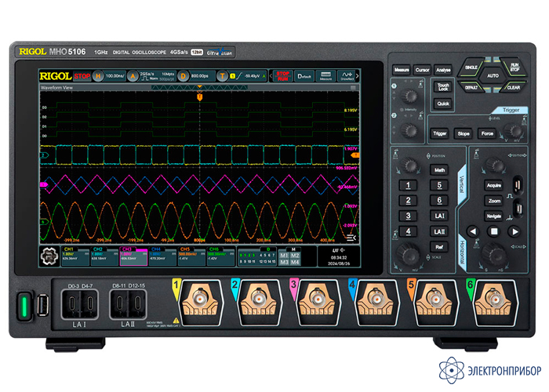549x392 pixels.
Task: Push the Measure hardware key
Action: [x=402, y=70]
